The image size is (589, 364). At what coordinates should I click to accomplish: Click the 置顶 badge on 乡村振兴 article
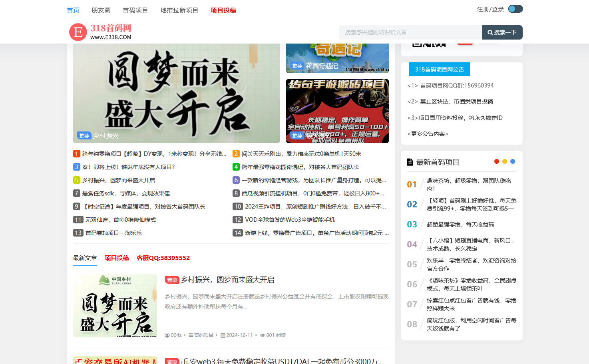(172, 280)
